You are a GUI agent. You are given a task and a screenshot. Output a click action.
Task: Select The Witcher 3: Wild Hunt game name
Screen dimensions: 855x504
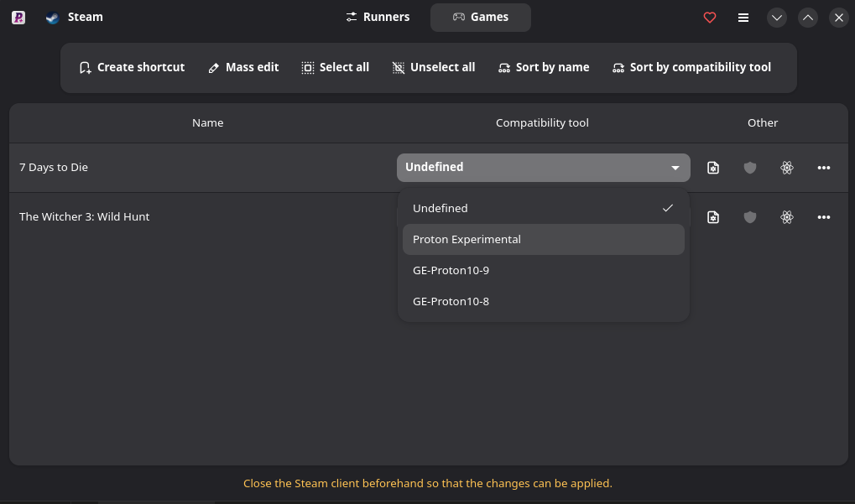pyautogui.click(x=84, y=217)
